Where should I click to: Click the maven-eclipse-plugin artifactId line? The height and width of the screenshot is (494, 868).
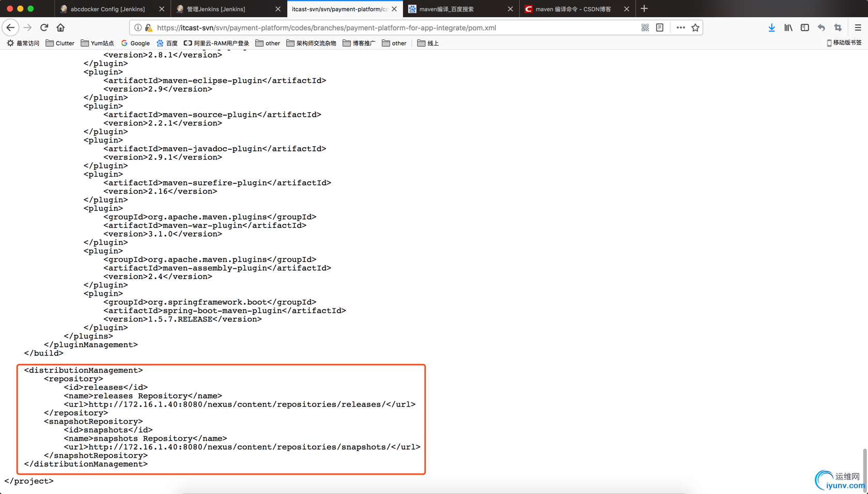(215, 81)
